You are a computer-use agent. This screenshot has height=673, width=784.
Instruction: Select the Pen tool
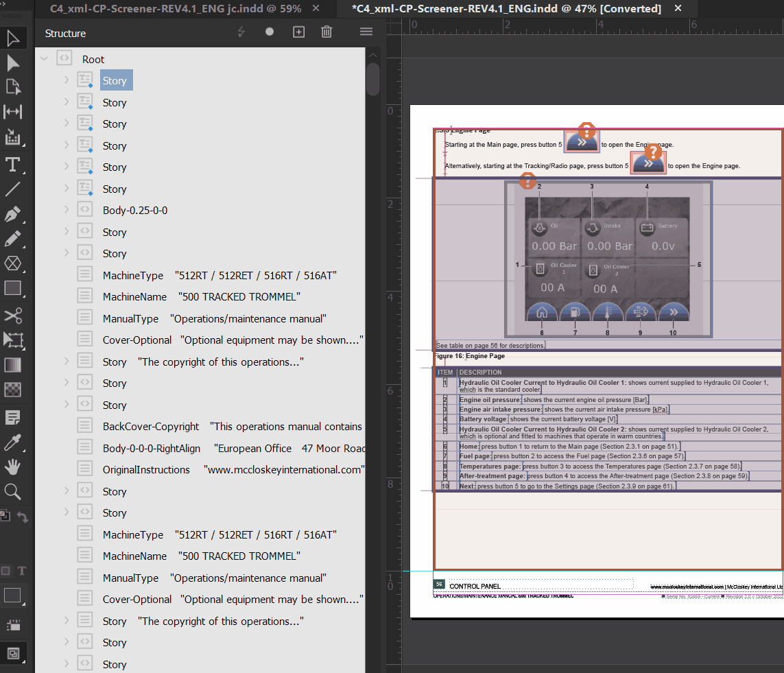point(12,214)
